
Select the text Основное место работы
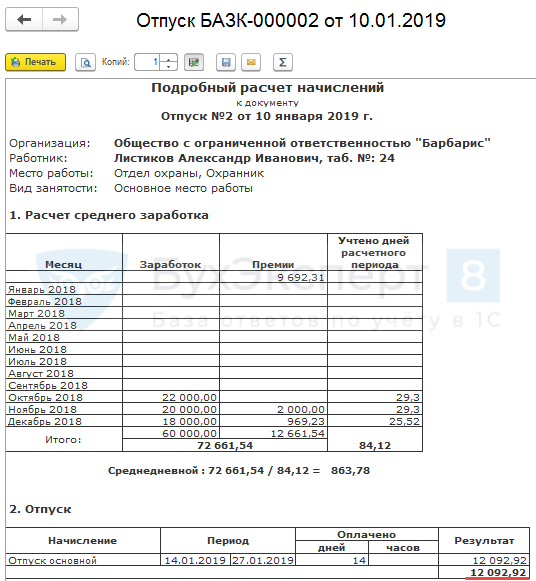coord(183,188)
